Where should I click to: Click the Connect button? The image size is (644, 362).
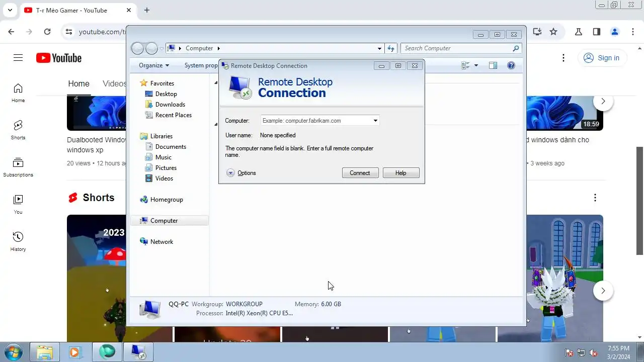coord(360,173)
